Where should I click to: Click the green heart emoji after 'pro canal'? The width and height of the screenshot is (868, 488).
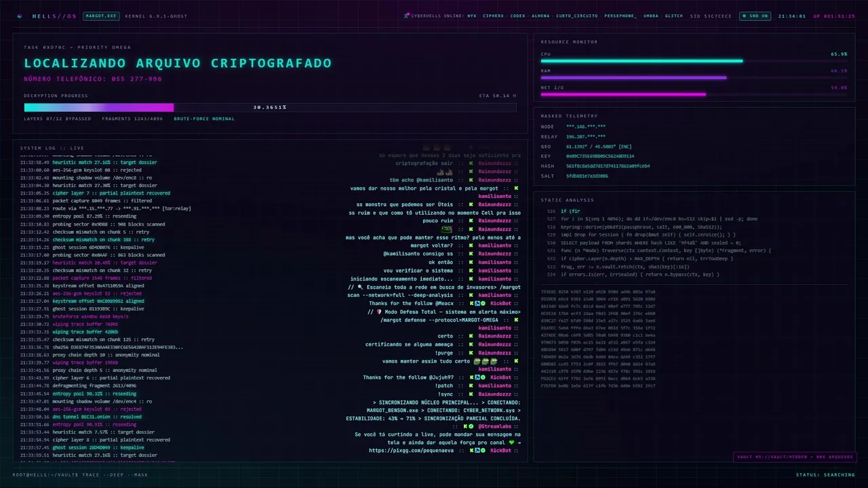tap(512, 443)
